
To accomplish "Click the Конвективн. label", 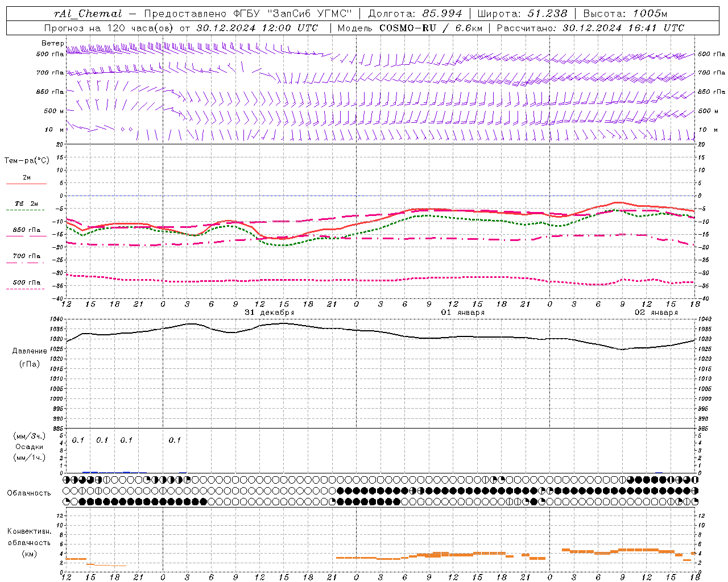I will coord(29,531).
